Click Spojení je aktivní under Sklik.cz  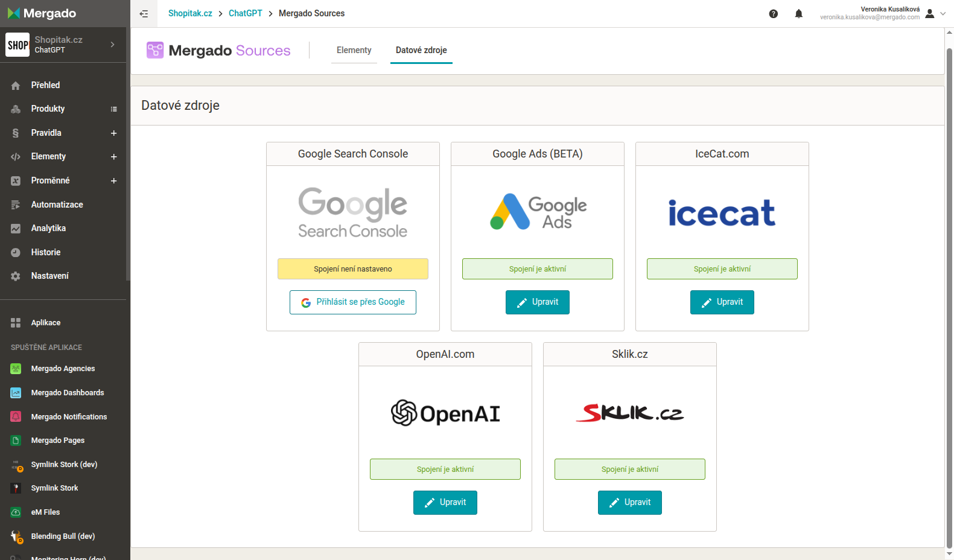pyautogui.click(x=630, y=469)
